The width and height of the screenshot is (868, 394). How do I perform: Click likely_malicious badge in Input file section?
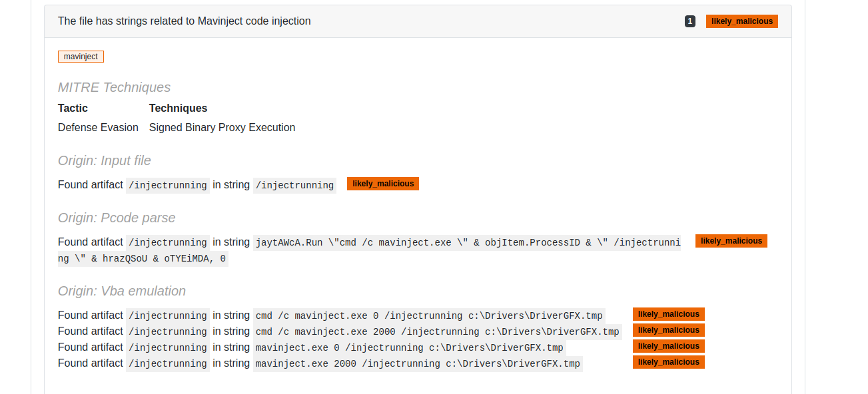[x=383, y=184]
